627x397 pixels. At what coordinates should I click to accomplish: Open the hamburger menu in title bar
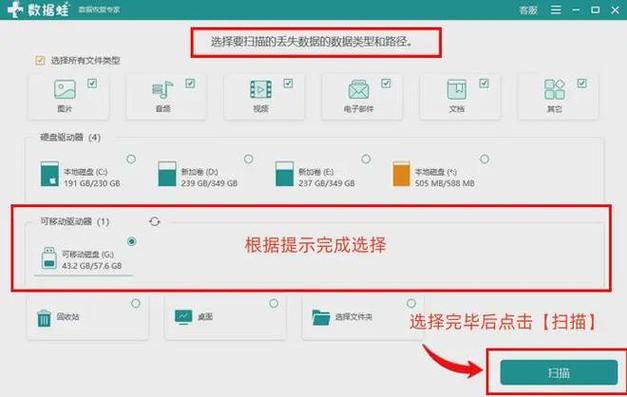[556, 10]
